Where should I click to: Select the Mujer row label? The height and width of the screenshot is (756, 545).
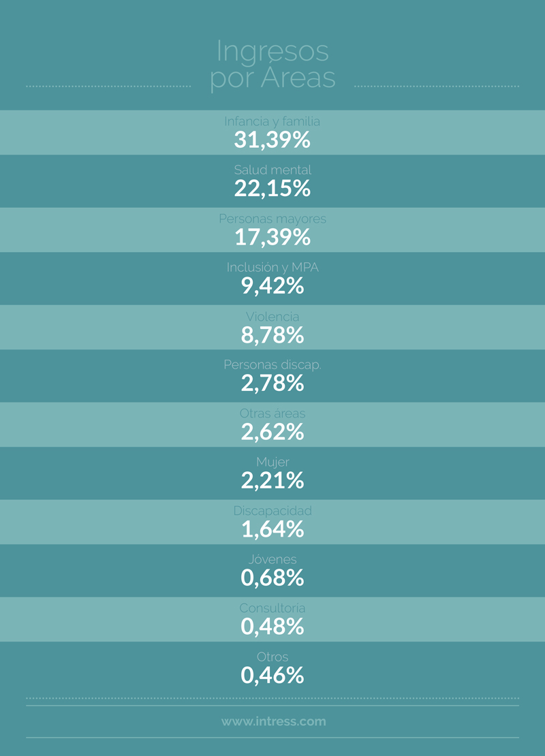click(272, 462)
